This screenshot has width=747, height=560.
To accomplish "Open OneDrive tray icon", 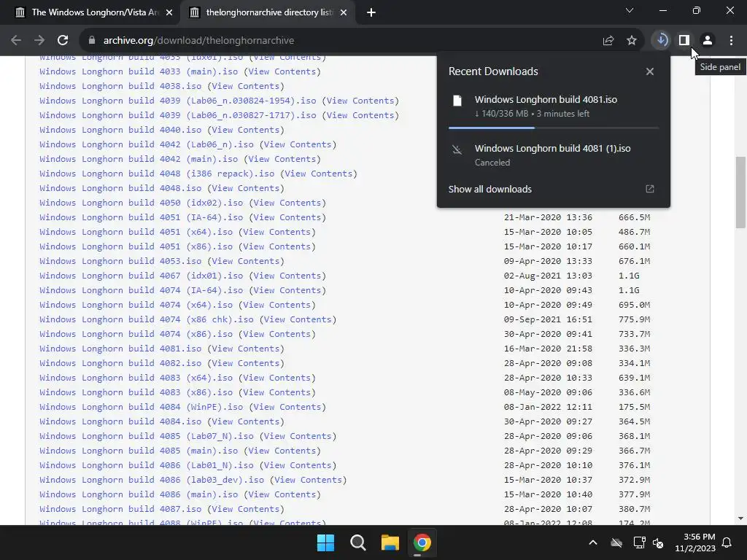I will coord(616,542).
